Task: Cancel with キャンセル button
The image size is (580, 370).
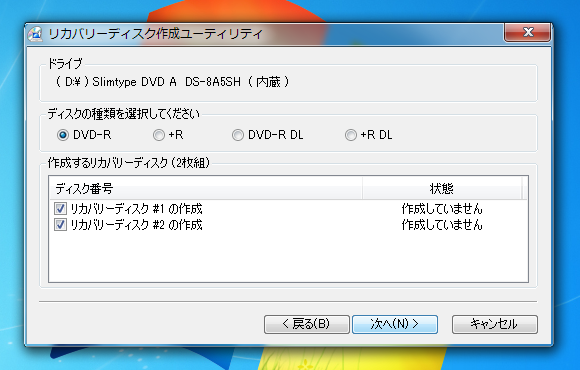Action: [x=495, y=324]
